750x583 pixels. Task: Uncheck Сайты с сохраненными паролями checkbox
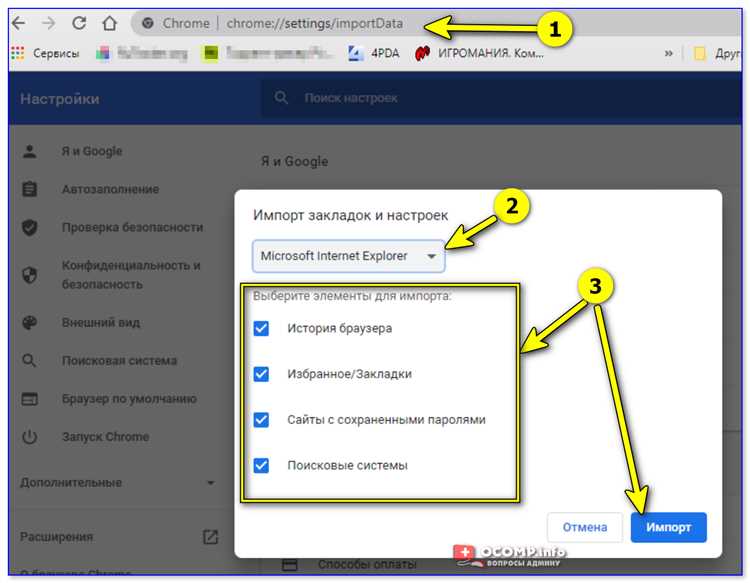click(261, 420)
